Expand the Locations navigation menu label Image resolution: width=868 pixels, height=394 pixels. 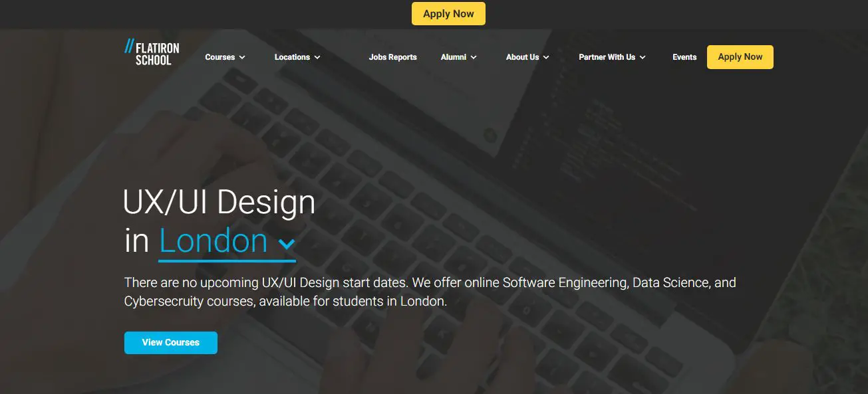pyautogui.click(x=292, y=57)
